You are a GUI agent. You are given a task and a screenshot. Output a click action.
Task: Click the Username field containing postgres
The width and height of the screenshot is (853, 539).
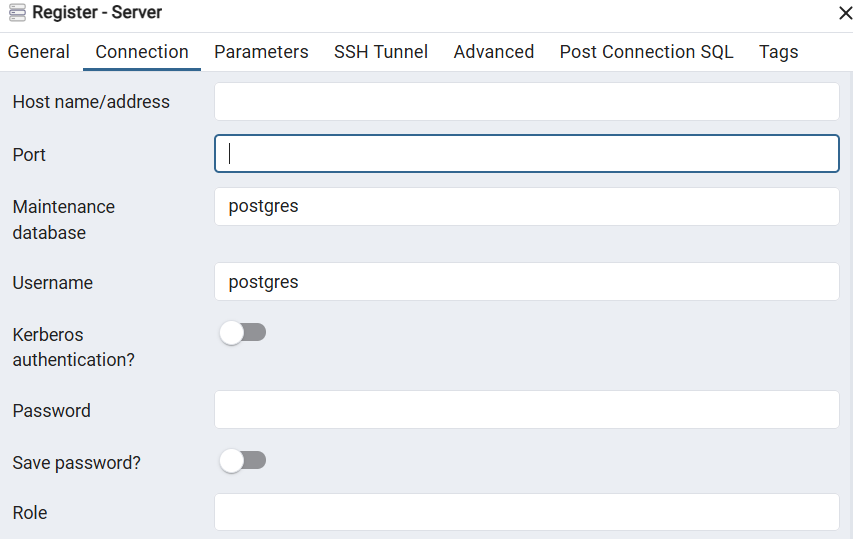pos(526,282)
